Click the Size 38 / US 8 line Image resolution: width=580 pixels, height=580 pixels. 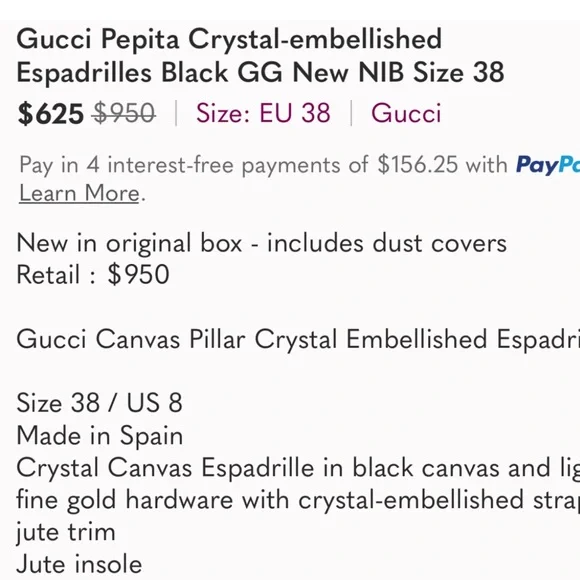point(100,403)
